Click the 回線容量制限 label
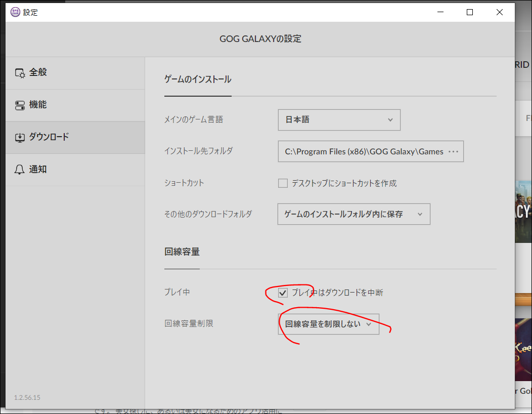This screenshot has height=414, width=532. (x=189, y=324)
